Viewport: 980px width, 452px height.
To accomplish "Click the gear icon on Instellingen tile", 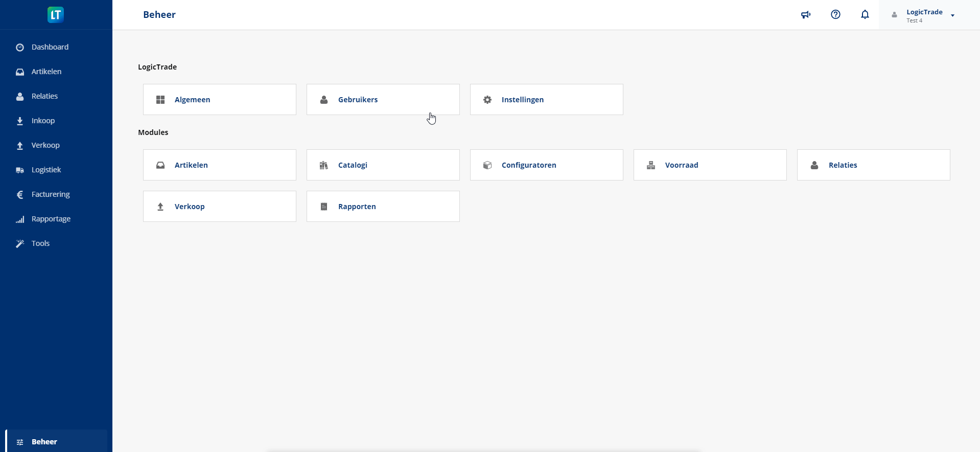I will 487,100.
